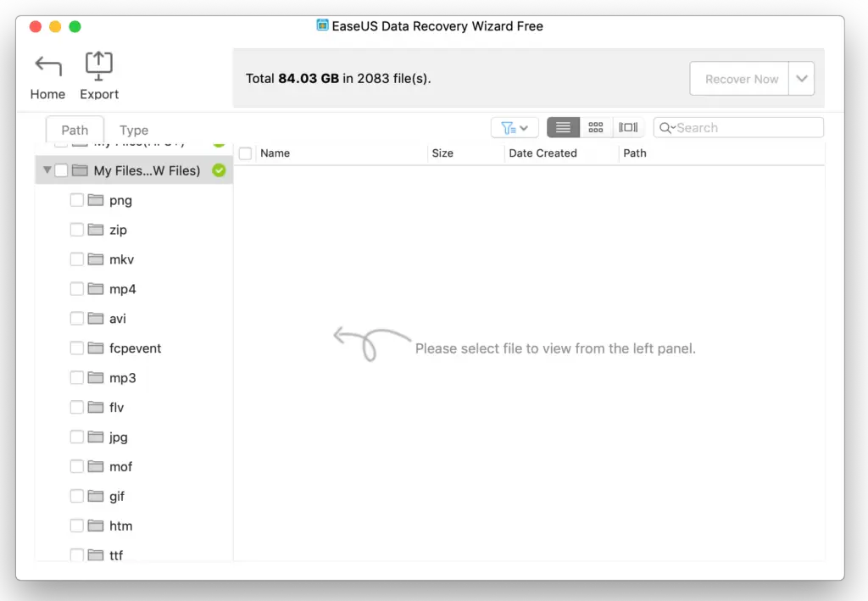Screen dimensions: 868x601
Task: Select the jpg folder icon
Action: 96,437
